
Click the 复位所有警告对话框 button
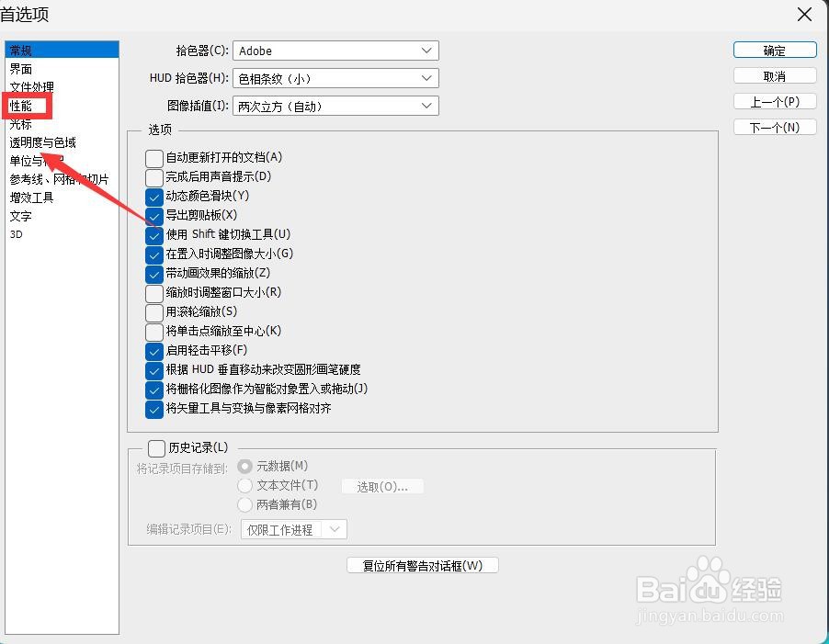point(422,565)
